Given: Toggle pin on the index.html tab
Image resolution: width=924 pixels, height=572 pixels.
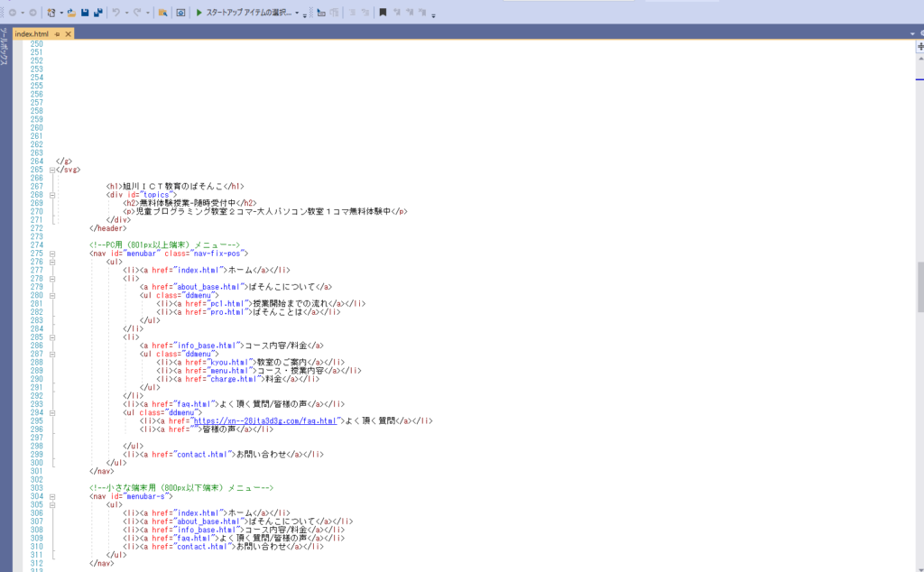Looking at the screenshot, I should (57, 33).
